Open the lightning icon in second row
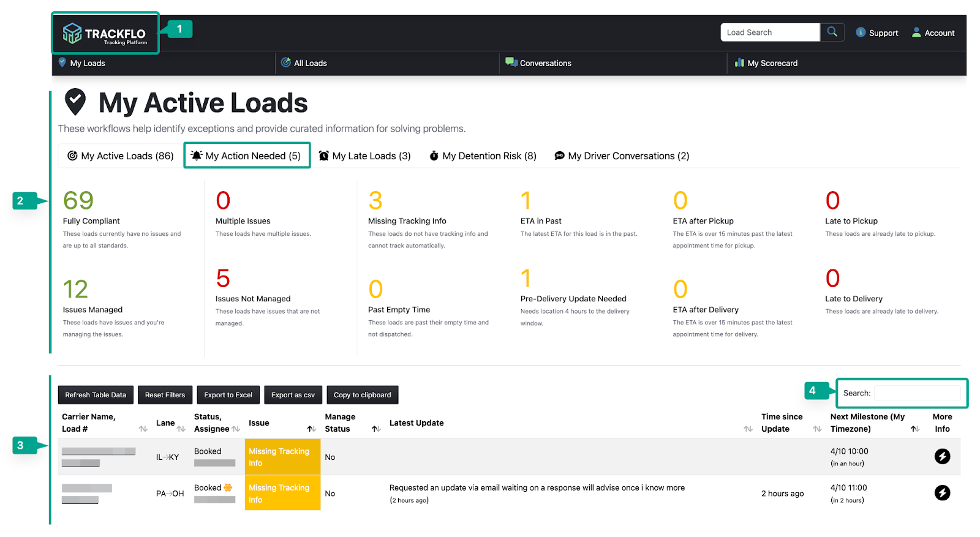The width and height of the screenshot is (980, 537). click(941, 493)
